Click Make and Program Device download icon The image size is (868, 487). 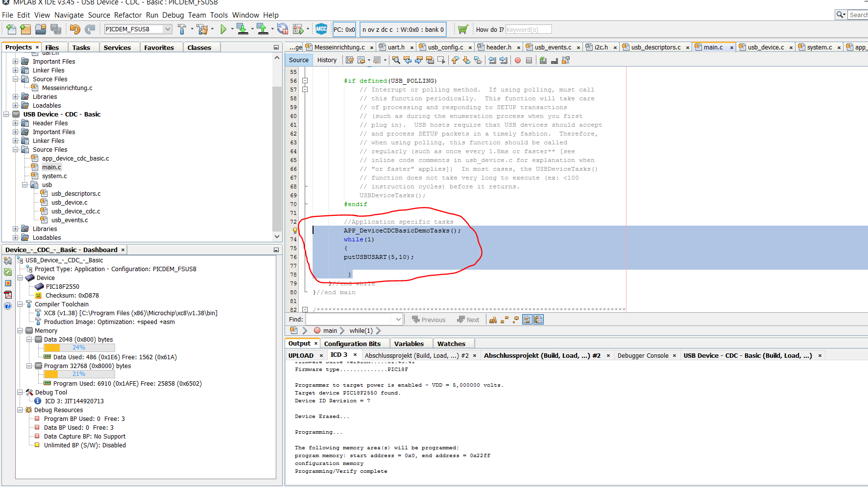click(x=242, y=29)
